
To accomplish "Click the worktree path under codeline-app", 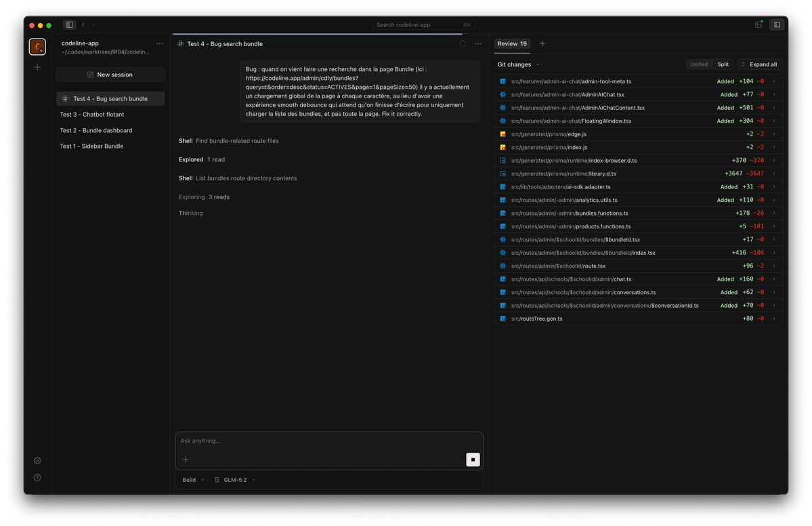I will [105, 52].
